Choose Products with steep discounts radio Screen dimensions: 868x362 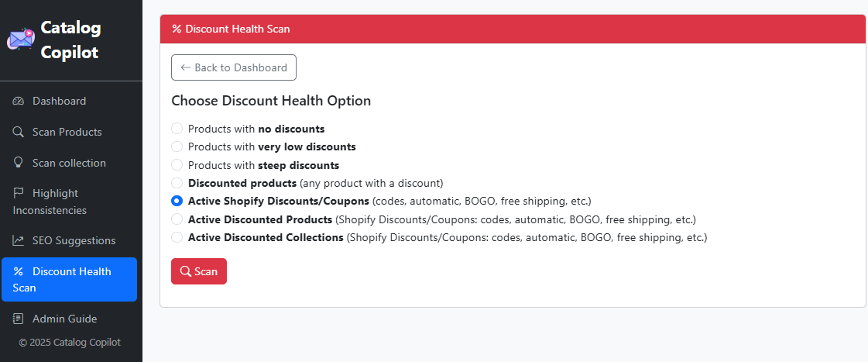177,165
